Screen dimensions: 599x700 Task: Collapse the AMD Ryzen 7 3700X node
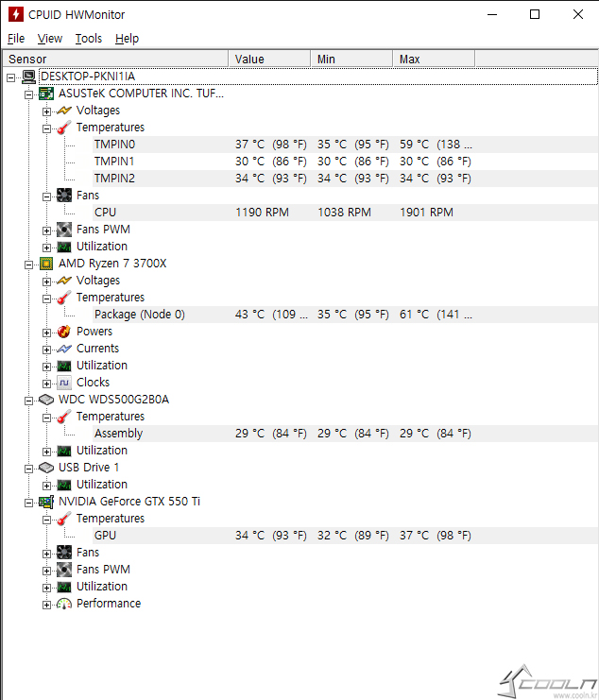click(x=29, y=265)
